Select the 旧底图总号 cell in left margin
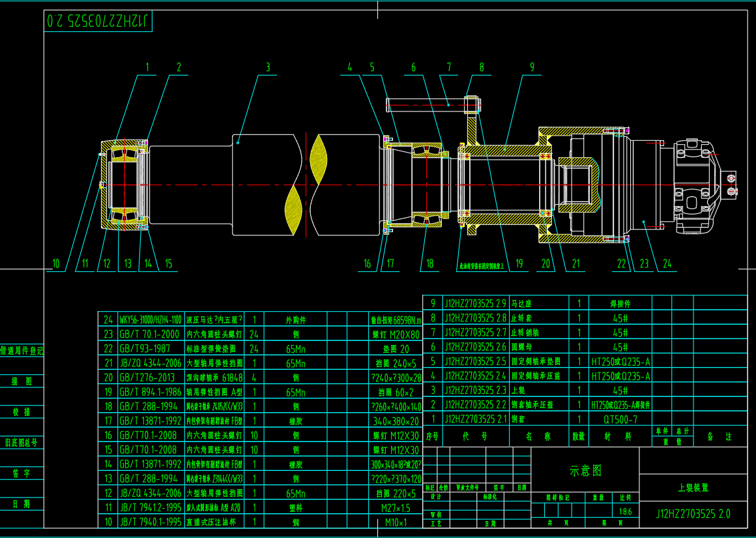Image resolution: width=756 pixels, height=538 pixels. 22,442
